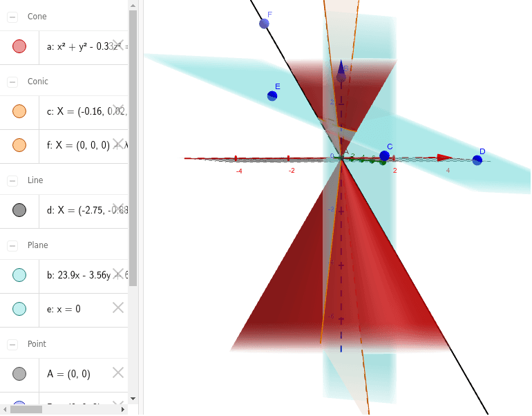The image size is (532, 416).
Task: Select plane b equation 23.9x - 3.56y
Action: (x=88, y=275)
